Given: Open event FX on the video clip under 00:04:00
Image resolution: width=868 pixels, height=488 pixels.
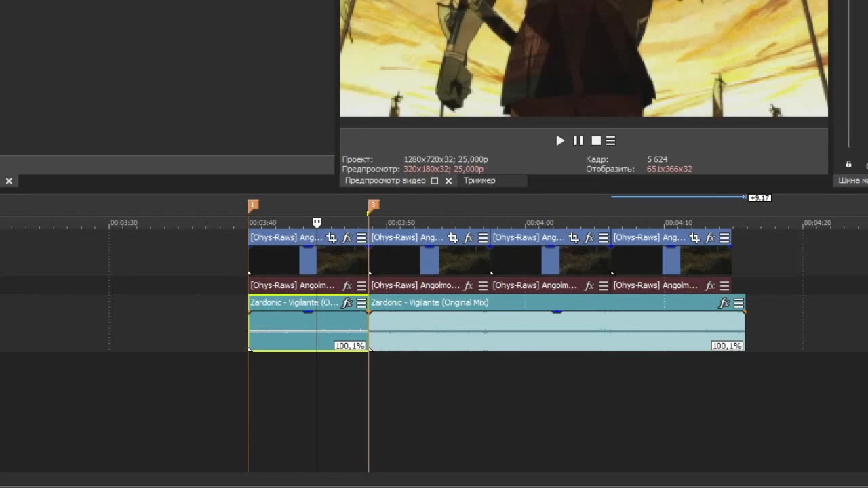Looking at the screenshot, I should click(x=589, y=238).
